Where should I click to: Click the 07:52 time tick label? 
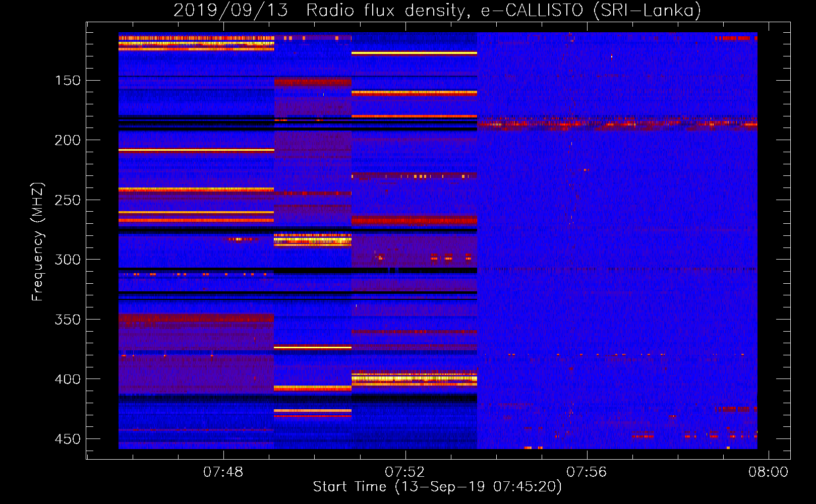pos(404,472)
